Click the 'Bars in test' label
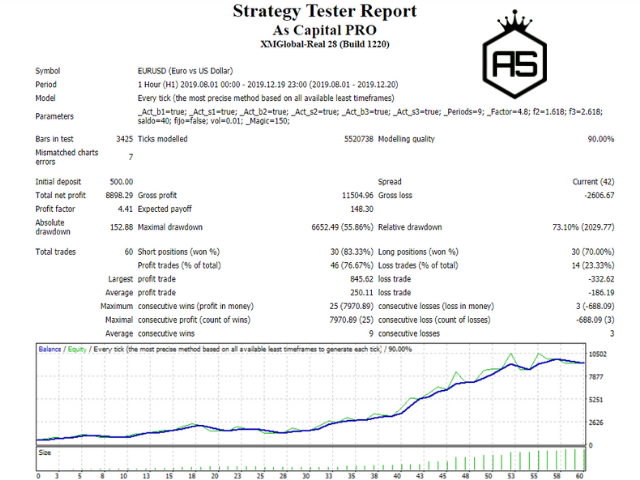The width and height of the screenshot is (640, 480). click(54, 139)
